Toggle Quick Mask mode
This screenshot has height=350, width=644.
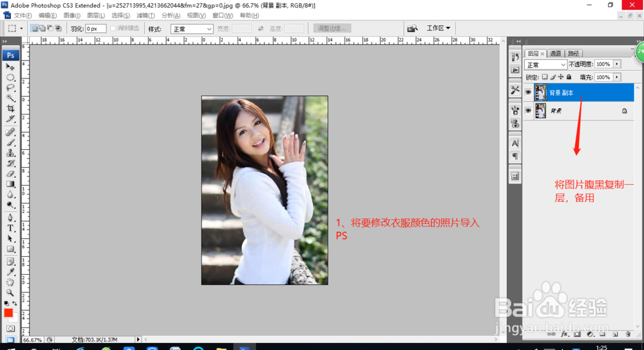[x=10, y=329]
